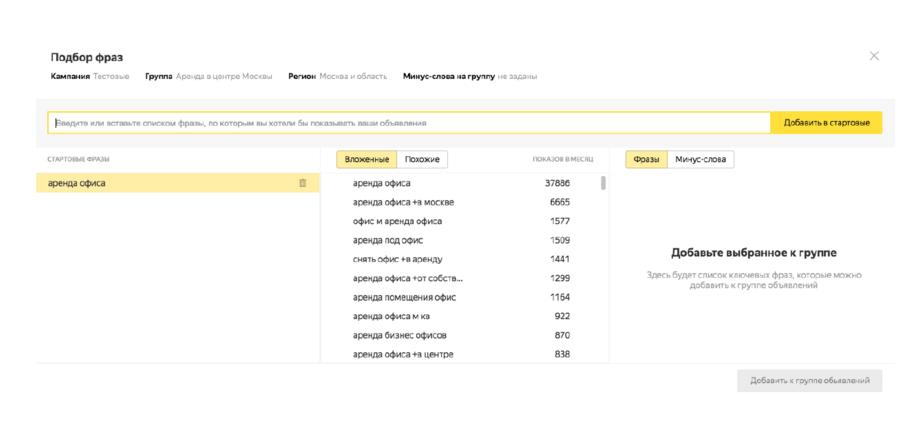Click the phrase input field

point(409,123)
